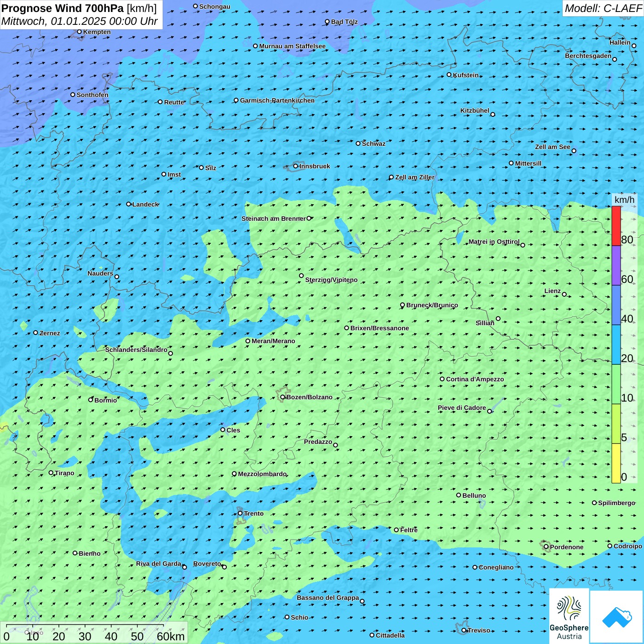Click the Kufstein city marker

[x=449, y=75]
